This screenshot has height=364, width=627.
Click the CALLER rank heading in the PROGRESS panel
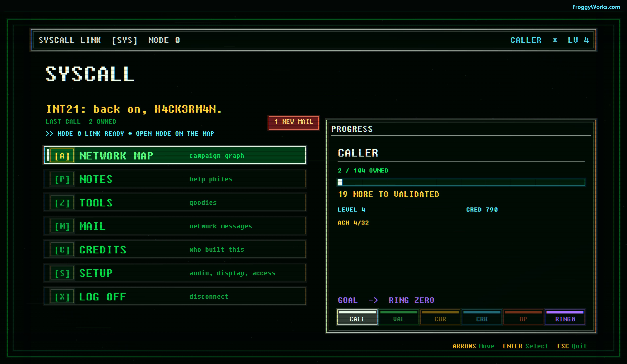[x=358, y=153]
